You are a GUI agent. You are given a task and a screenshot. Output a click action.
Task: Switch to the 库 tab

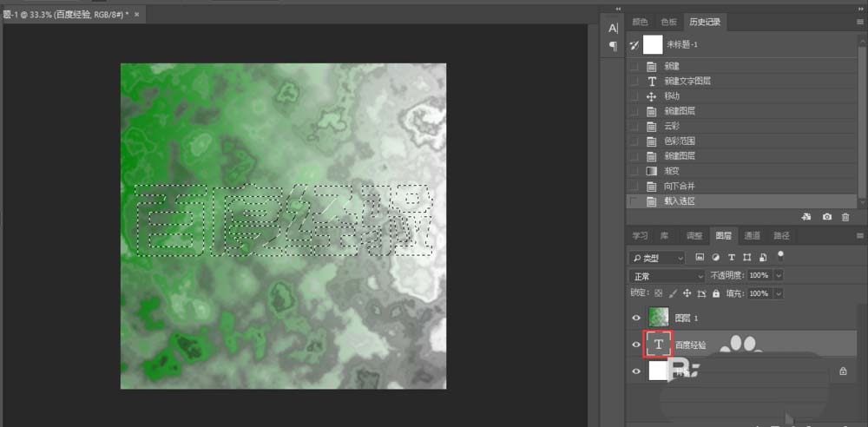tap(664, 236)
